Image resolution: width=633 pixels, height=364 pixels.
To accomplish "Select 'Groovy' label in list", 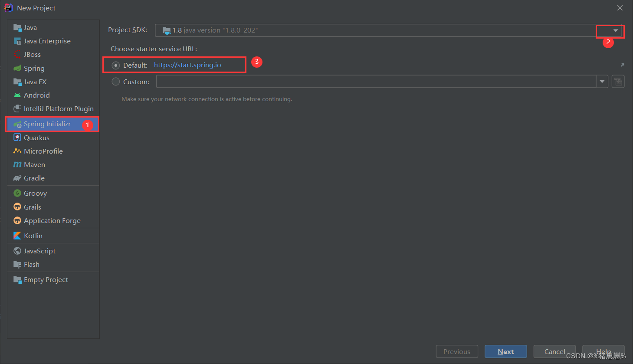I will (x=35, y=193).
